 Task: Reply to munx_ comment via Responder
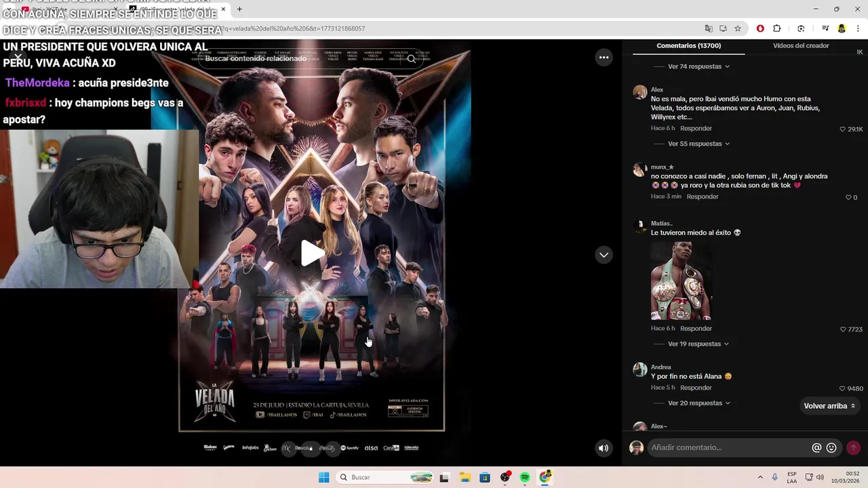coord(702,197)
